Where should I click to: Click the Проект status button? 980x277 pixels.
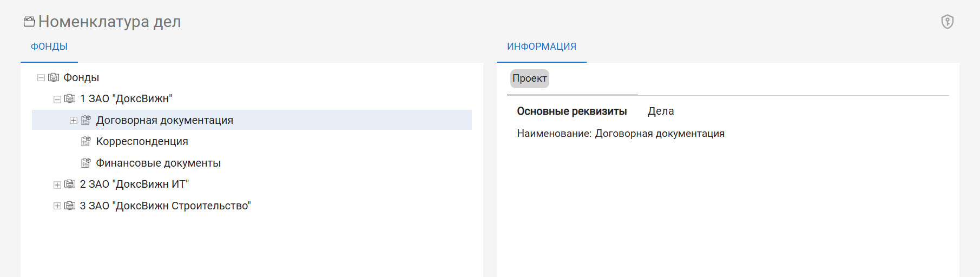click(x=530, y=78)
